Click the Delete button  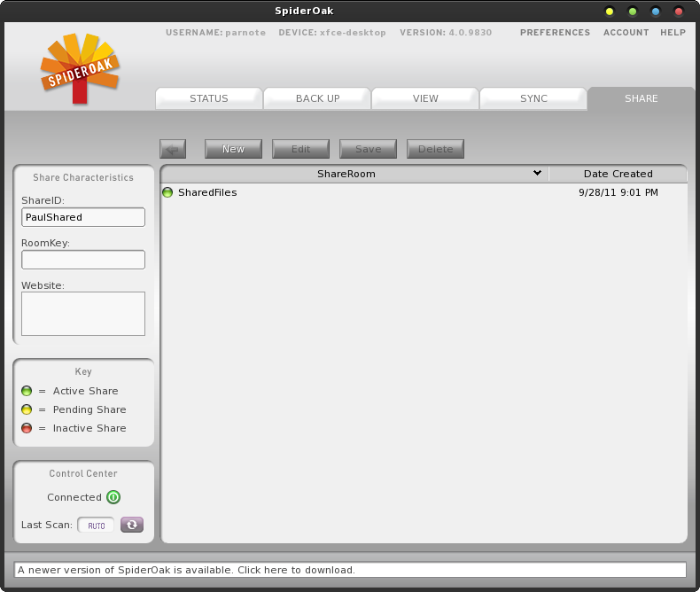click(x=436, y=149)
